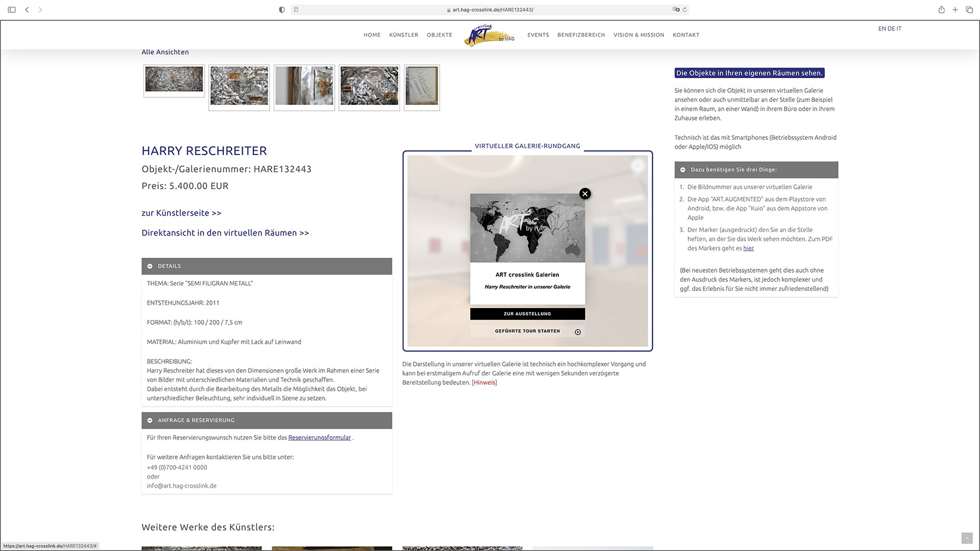Go back with the browser back arrow

(27, 10)
